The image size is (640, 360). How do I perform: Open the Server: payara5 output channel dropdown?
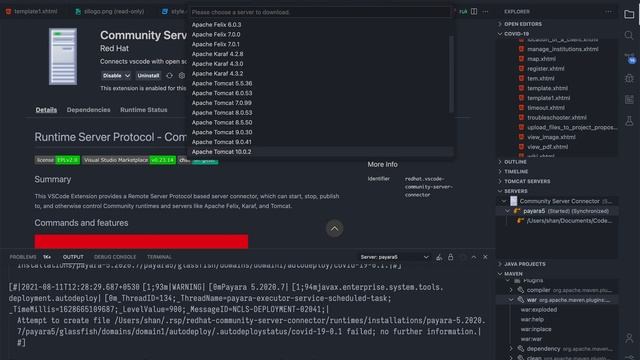pyautogui.click(x=394, y=257)
